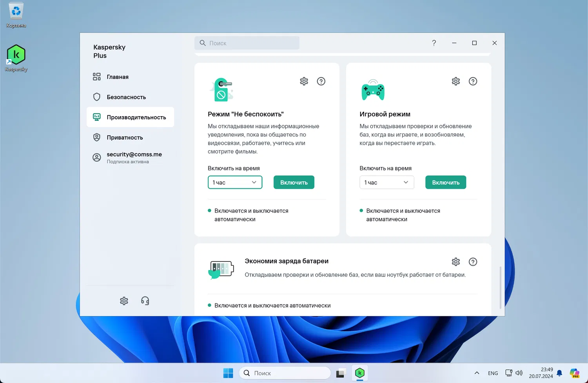
Task: Click Включить for Do Not Disturb mode
Action: pos(294,182)
